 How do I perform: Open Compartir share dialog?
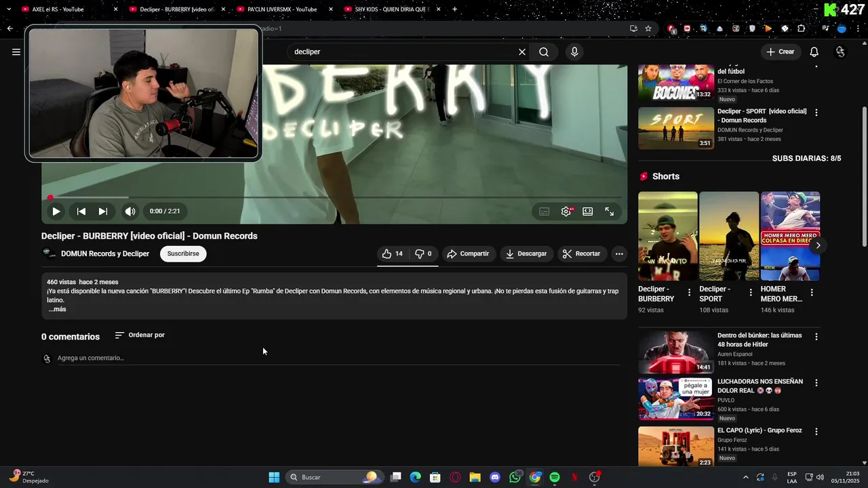tap(469, 253)
